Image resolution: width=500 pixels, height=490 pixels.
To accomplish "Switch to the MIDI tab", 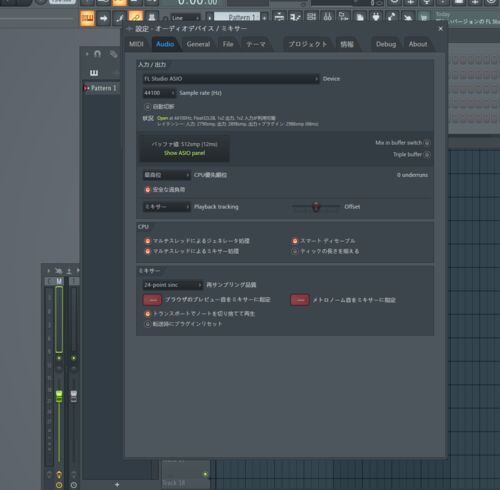I will coord(136,44).
